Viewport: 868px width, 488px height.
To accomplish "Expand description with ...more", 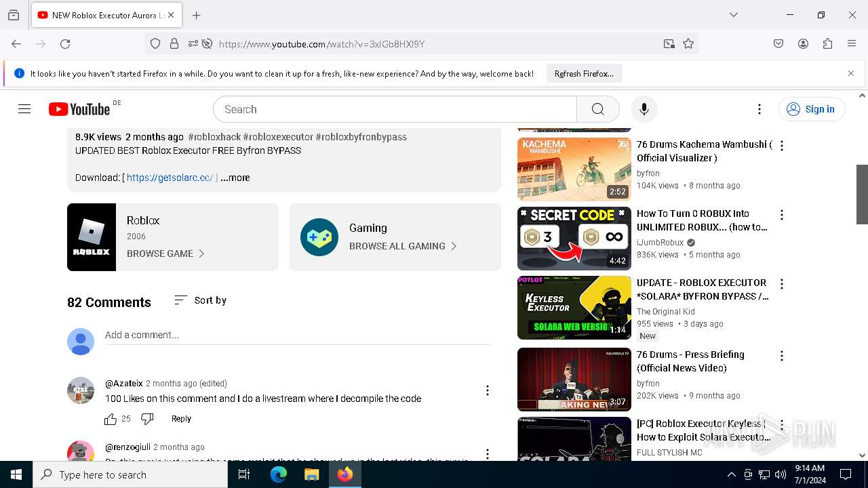I will pos(235,178).
